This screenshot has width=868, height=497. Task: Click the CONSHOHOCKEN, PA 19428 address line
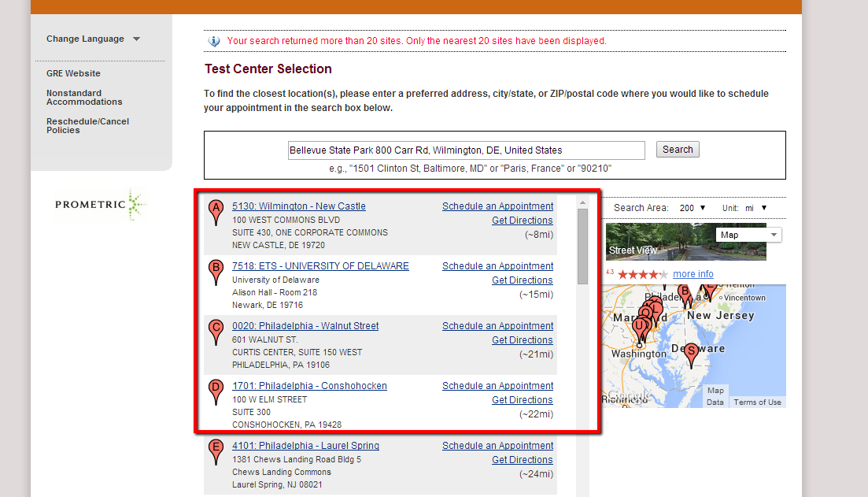point(286,425)
